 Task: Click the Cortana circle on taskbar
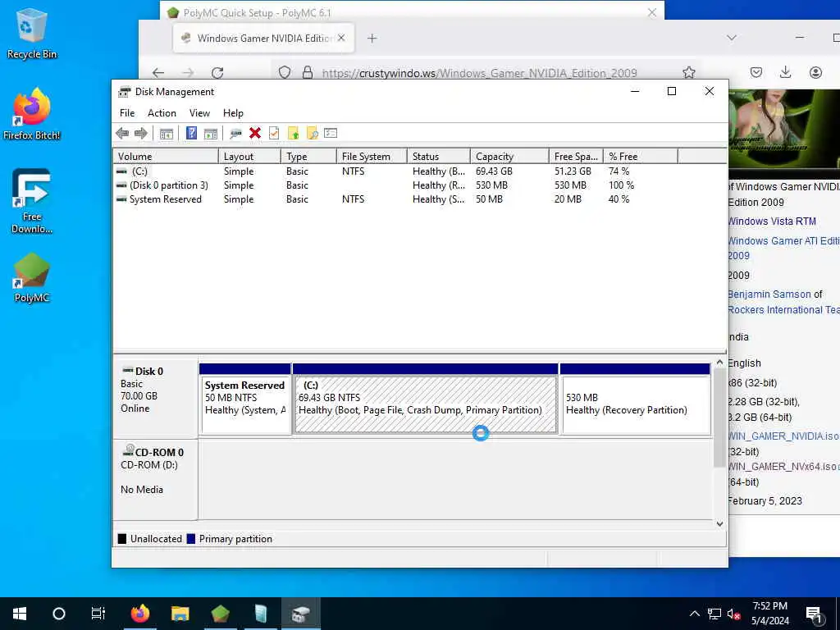(x=59, y=614)
